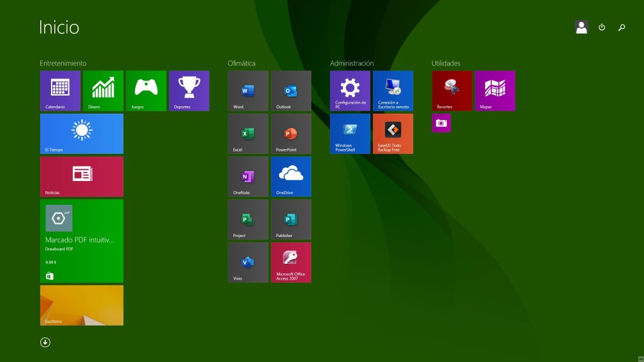Launch Windows PowerShell

click(349, 133)
